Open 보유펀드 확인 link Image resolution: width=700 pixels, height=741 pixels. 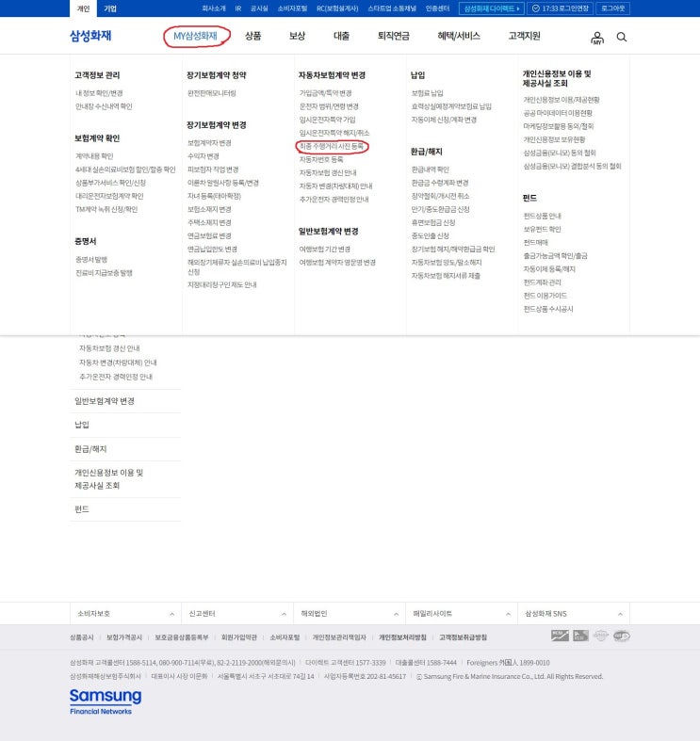(x=542, y=230)
